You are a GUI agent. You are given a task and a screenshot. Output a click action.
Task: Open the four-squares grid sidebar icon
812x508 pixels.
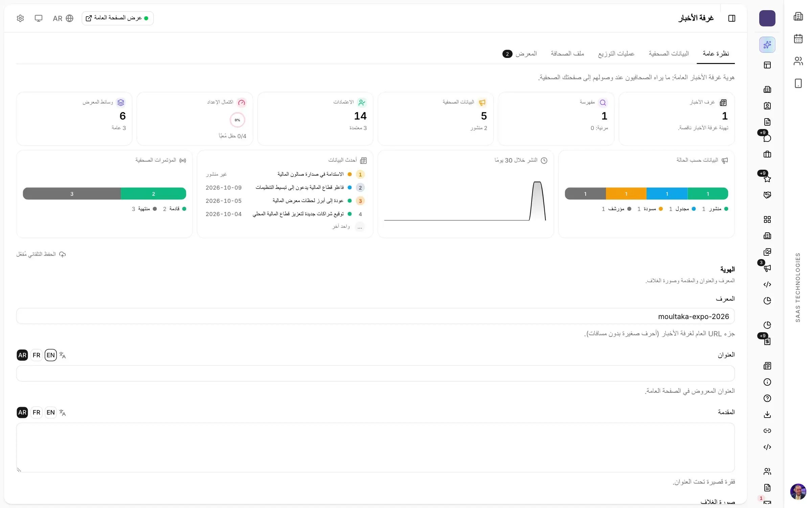click(x=767, y=219)
